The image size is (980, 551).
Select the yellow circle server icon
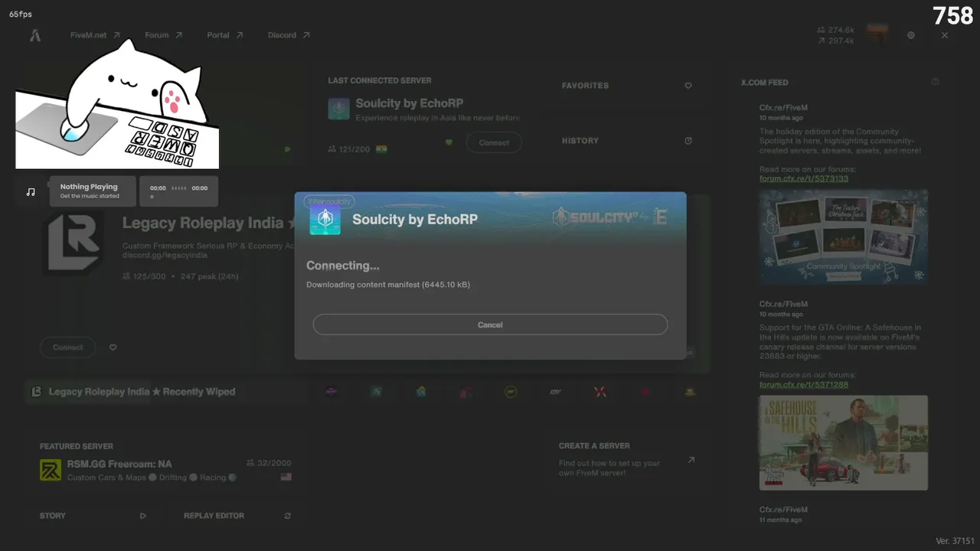511,392
